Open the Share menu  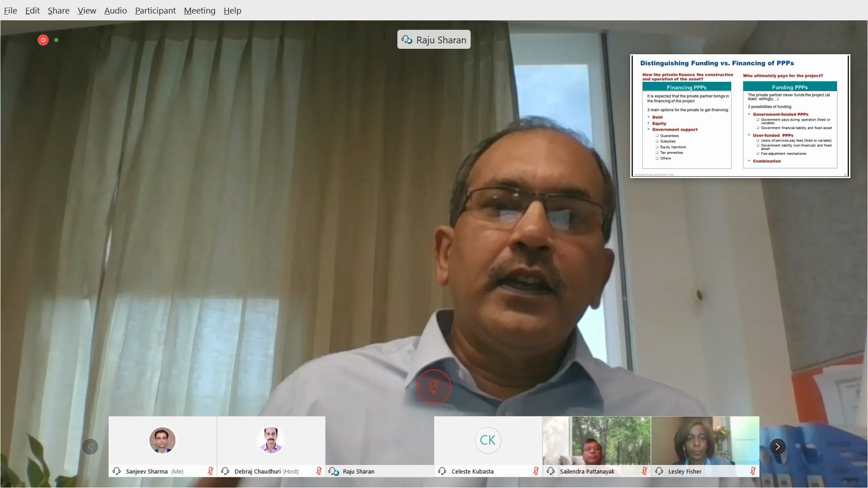point(58,10)
